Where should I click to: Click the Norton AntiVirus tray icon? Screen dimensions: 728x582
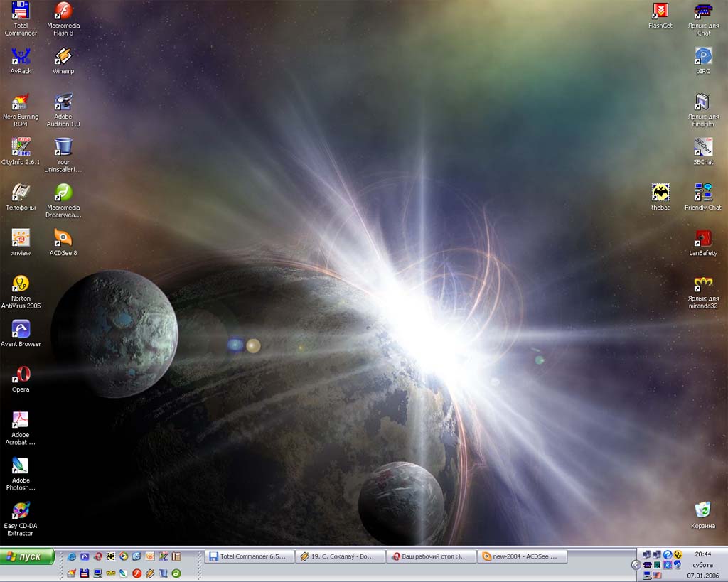tap(678, 554)
